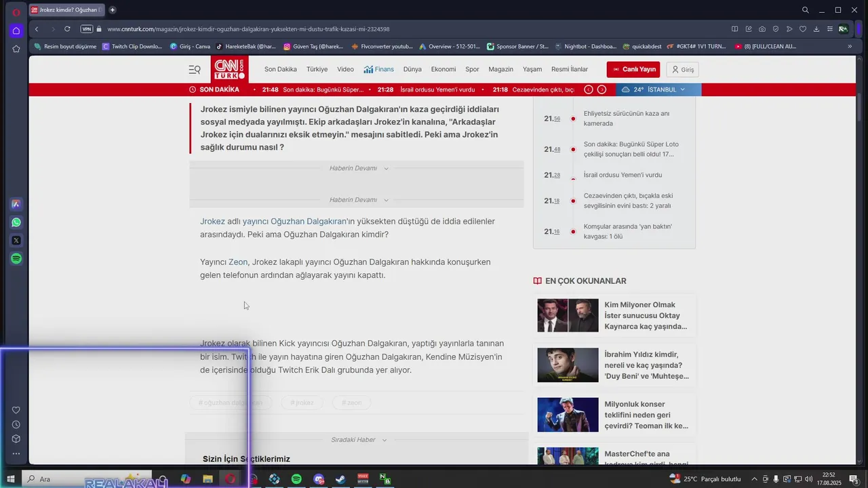
Task: Add page to bookmarks heart icon
Action: tap(803, 29)
